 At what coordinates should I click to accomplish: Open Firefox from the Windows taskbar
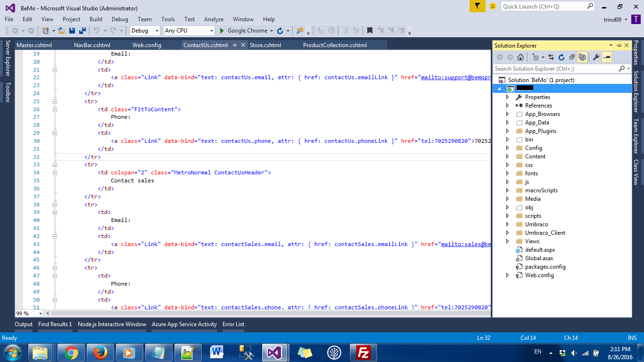[100, 353]
